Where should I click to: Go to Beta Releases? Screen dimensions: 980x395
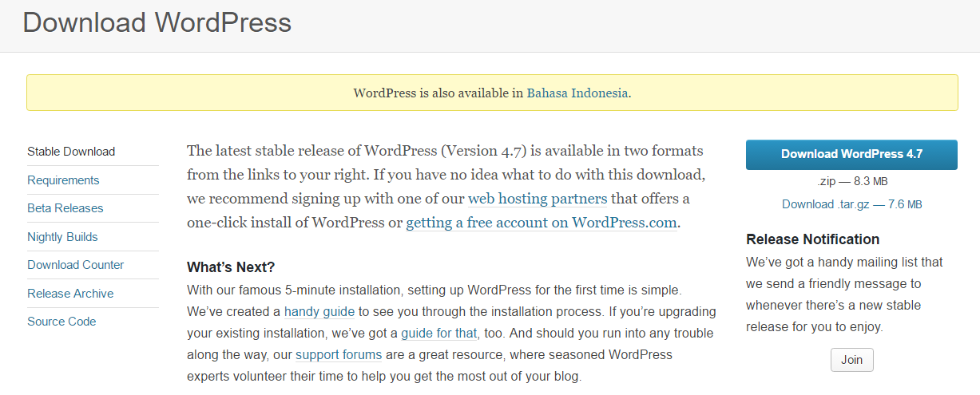[x=65, y=208]
